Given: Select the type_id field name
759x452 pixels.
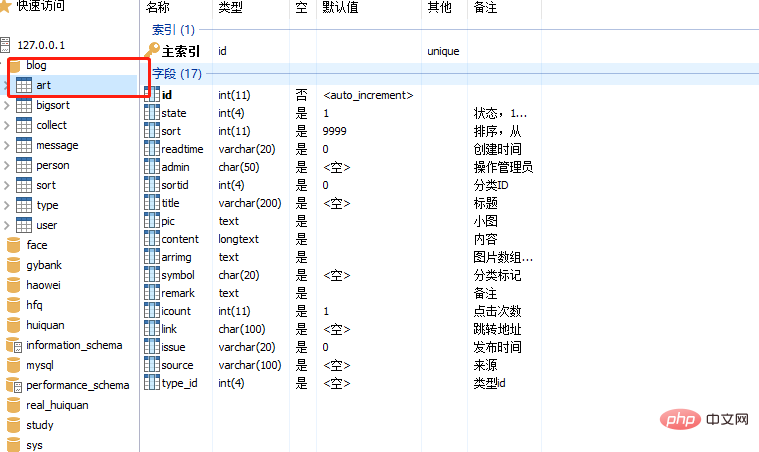Looking at the screenshot, I should [x=179, y=383].
